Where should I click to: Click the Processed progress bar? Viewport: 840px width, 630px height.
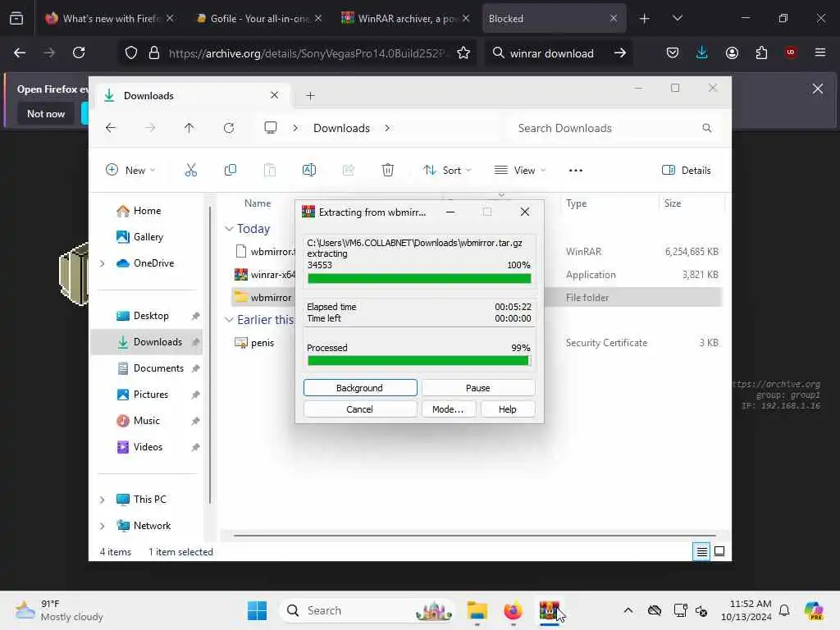click(x=419, y=361)
